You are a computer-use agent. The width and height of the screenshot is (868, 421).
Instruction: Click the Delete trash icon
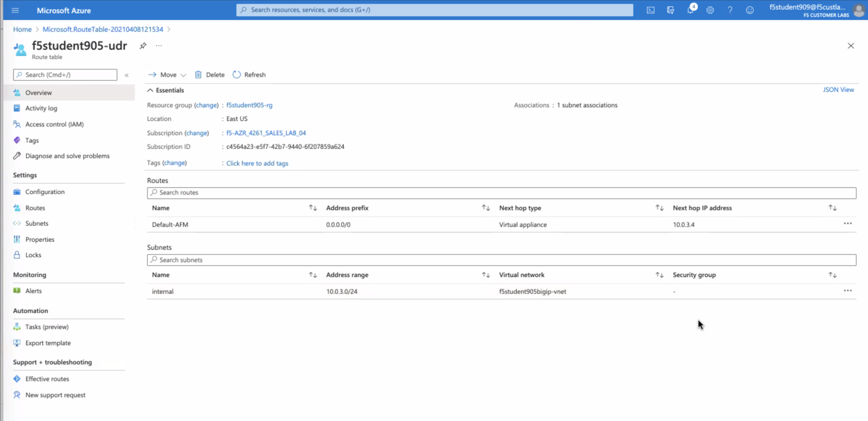(198, 75)
